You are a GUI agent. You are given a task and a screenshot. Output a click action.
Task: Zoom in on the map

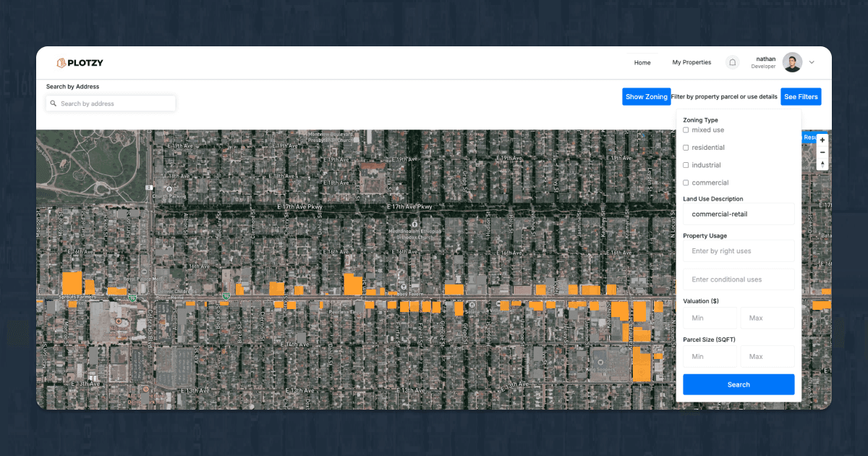click(822, 140)
